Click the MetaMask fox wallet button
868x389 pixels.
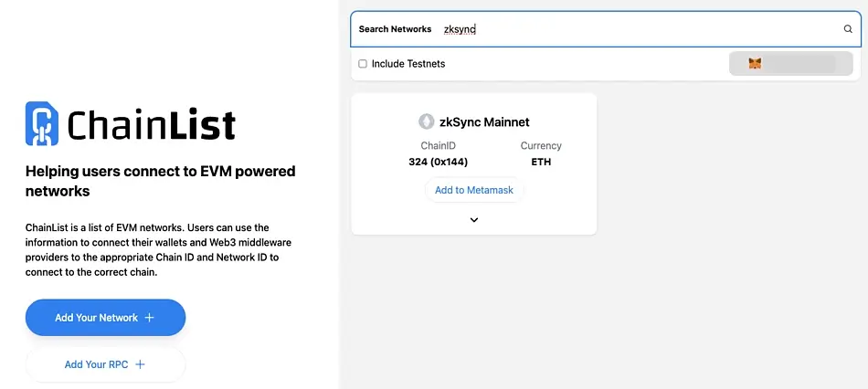tap(791, 64)
